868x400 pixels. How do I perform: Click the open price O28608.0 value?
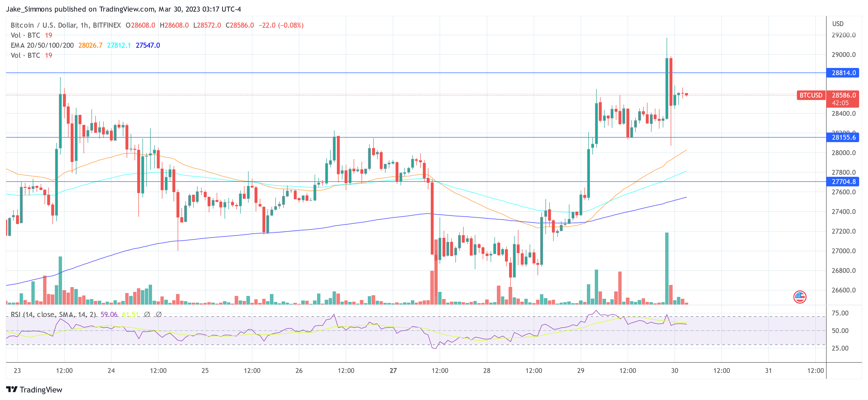click(x=140, y=25)
